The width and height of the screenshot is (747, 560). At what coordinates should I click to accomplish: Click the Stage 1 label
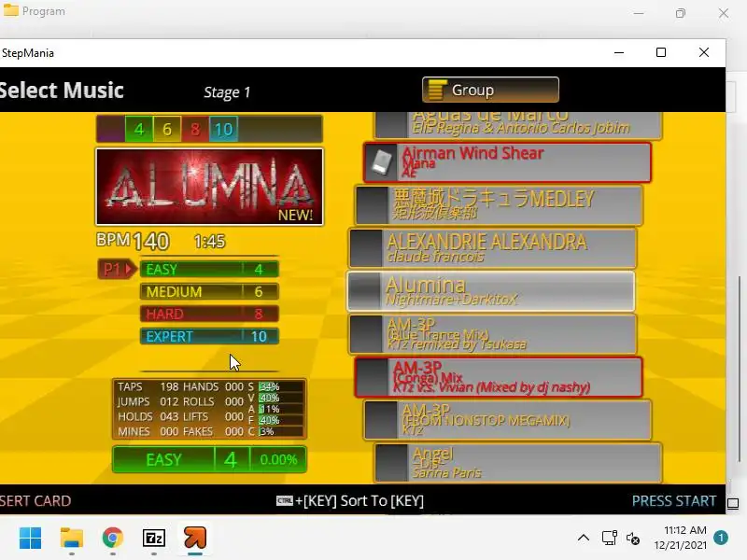(x=227, y=91)
